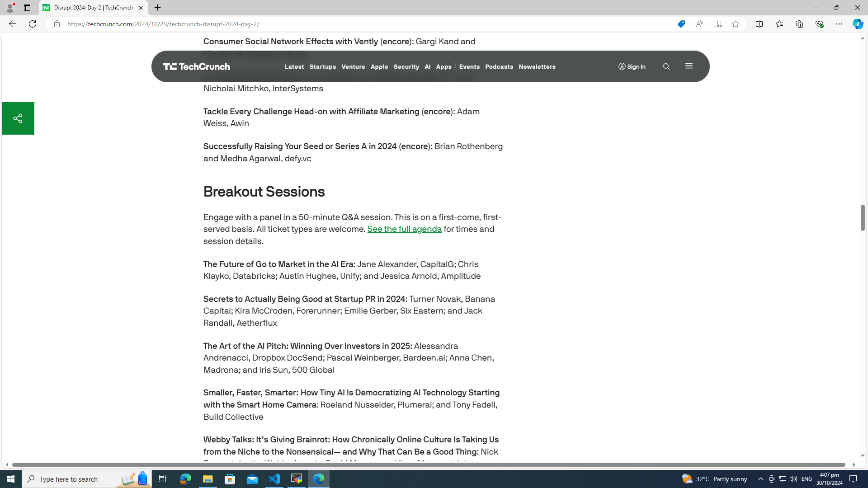The image size is (868, 488).
Task: Follow the See the full agenda link
Action: (x=404, y=229)
